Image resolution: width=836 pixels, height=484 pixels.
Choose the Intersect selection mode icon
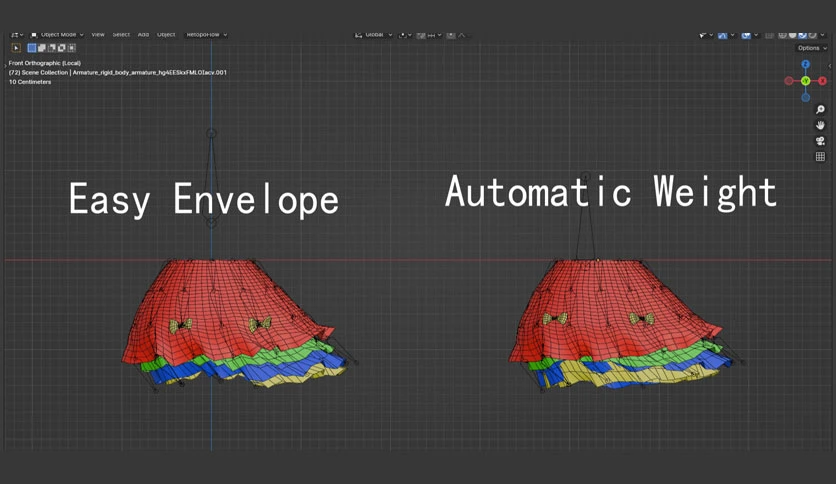tap(72, 48)
